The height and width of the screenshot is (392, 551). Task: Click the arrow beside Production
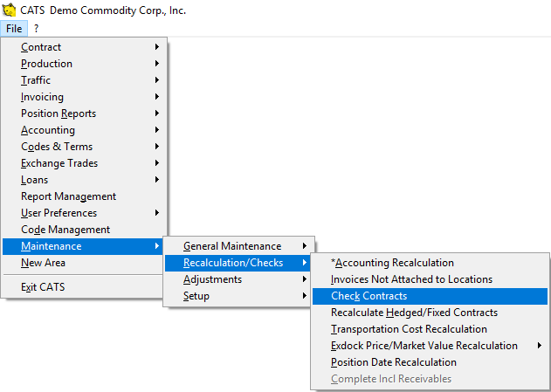coord(157,64)
